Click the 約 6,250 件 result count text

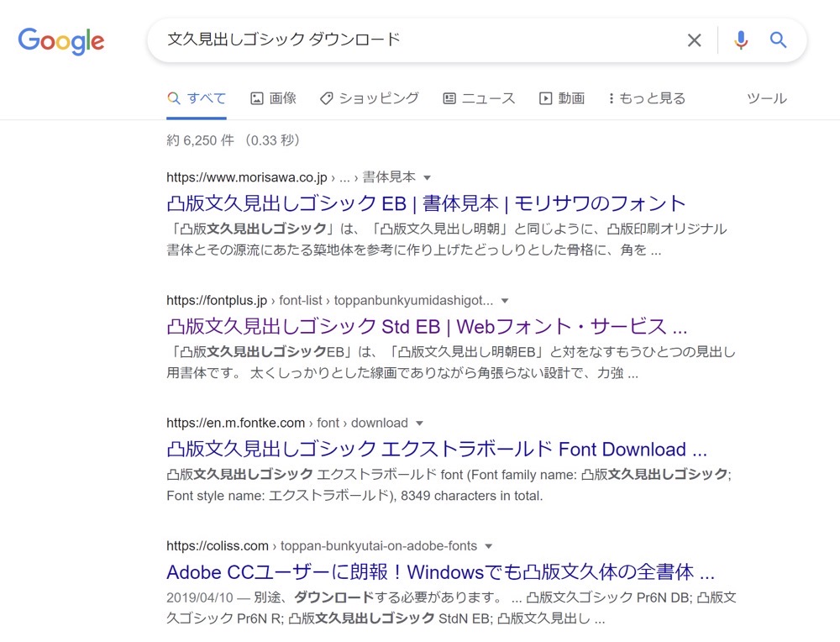(201, 140)
